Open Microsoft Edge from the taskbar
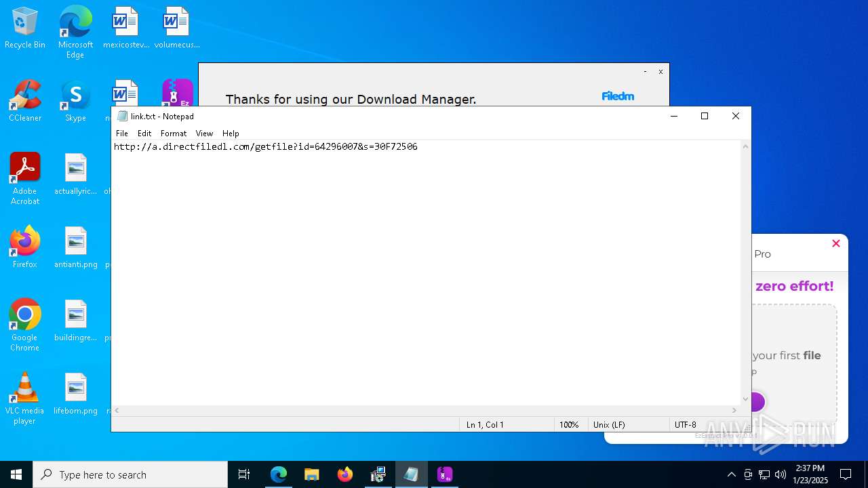This screenshot has width=868, height=488. tap(279, 474)
